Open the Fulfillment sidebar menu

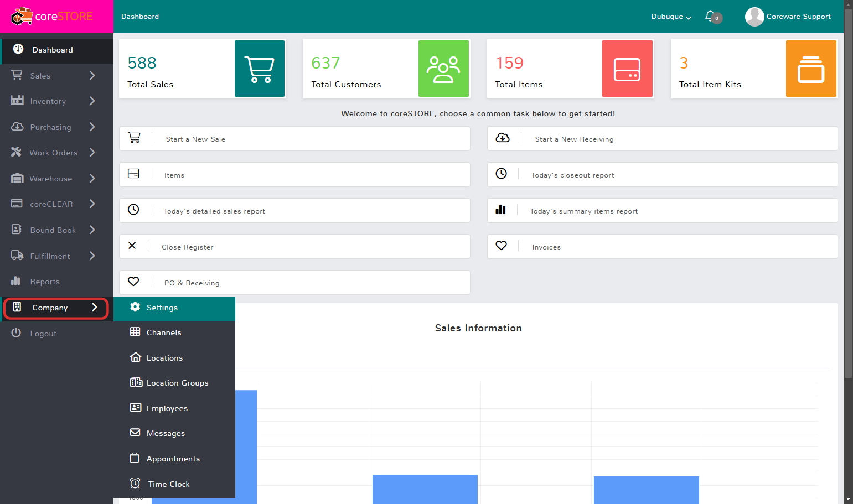click(x=56, y=256)
